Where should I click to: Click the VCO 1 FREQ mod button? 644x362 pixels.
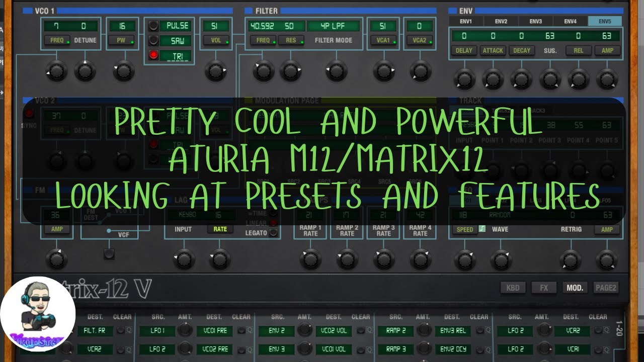[57, 40]
